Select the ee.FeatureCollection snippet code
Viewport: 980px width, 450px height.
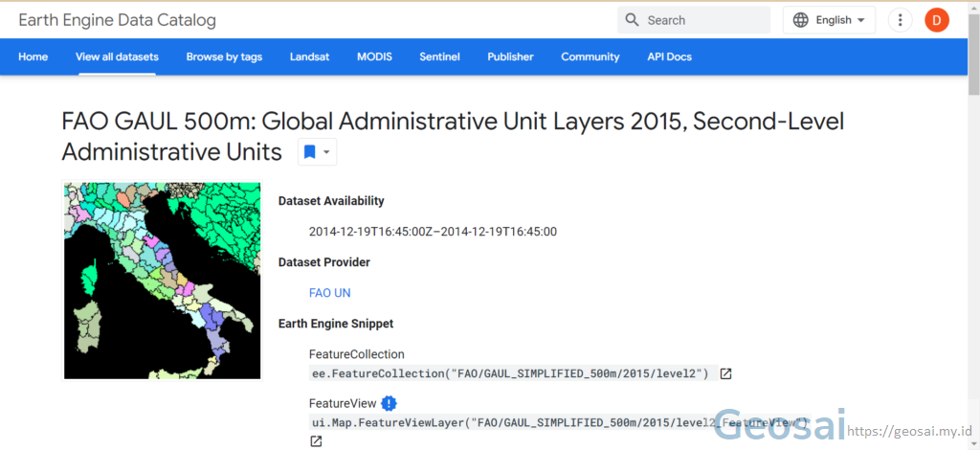pos(509,373)
